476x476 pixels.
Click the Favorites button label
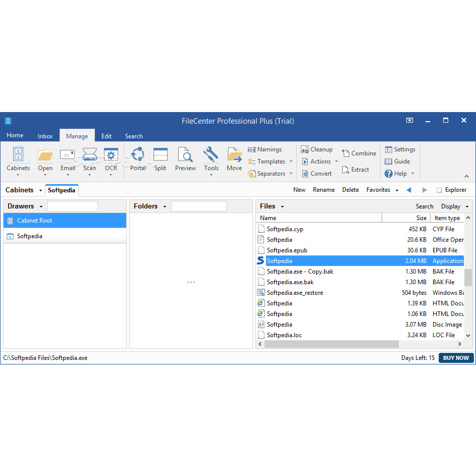[x=378, y=190]
